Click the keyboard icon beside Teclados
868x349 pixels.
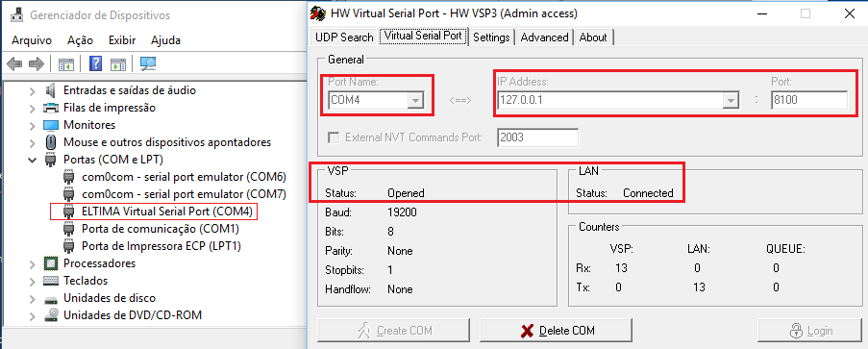[x=50, y=281]
